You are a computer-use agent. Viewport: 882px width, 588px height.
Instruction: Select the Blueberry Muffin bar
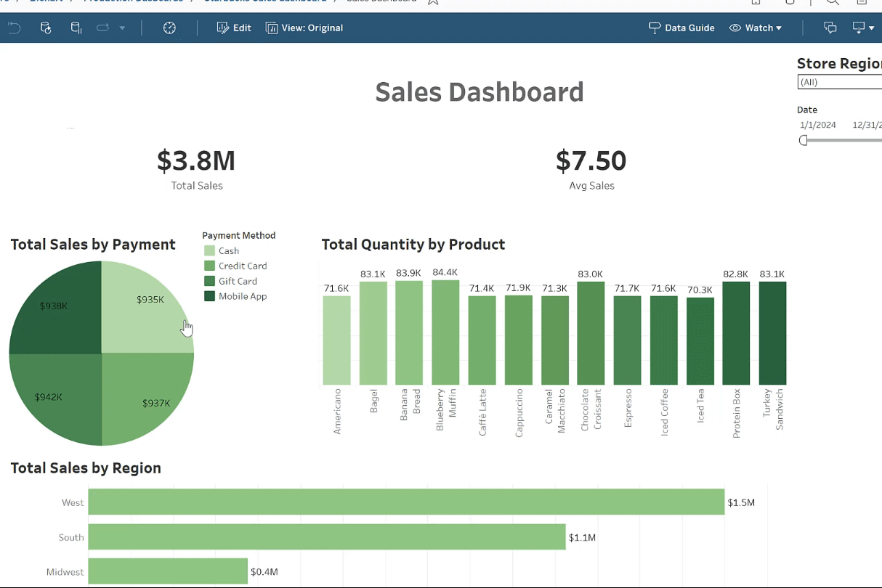click(x=445, y=332)
